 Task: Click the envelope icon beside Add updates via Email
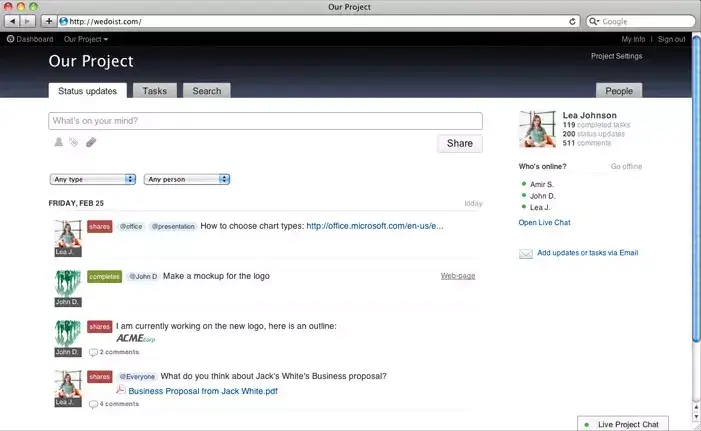[x=526, y=254]
